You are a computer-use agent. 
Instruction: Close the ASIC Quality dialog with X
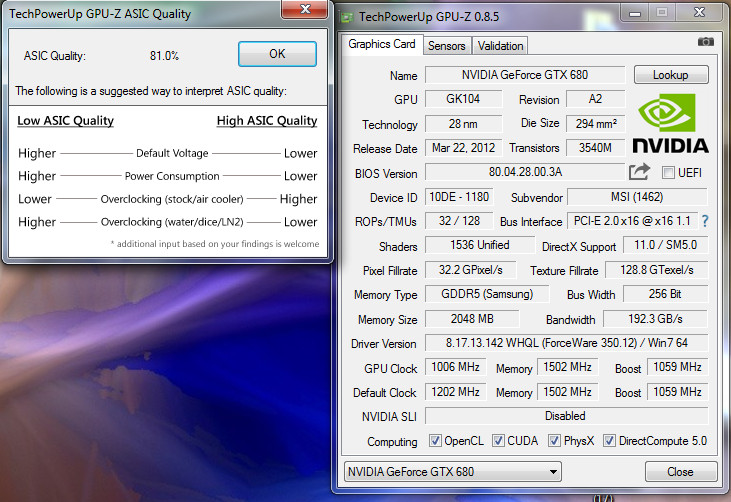click(305, 9)
